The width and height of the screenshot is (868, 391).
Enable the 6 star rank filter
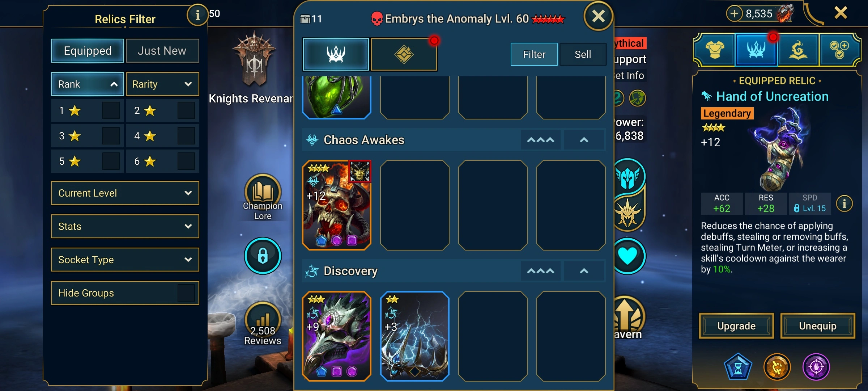pyautogui.click(x=186, y=161)
